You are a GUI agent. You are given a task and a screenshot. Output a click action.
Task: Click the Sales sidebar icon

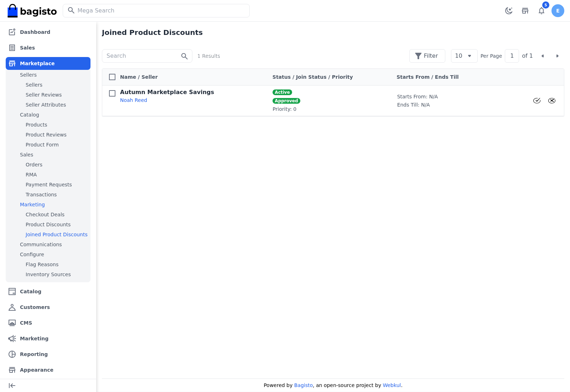click(12, 48)
